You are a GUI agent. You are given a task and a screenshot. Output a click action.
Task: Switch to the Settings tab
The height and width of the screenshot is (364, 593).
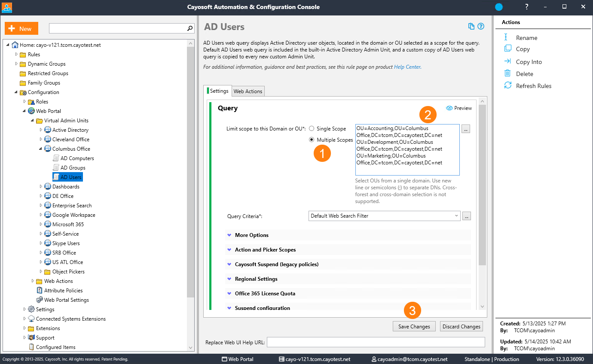[218, 91]
